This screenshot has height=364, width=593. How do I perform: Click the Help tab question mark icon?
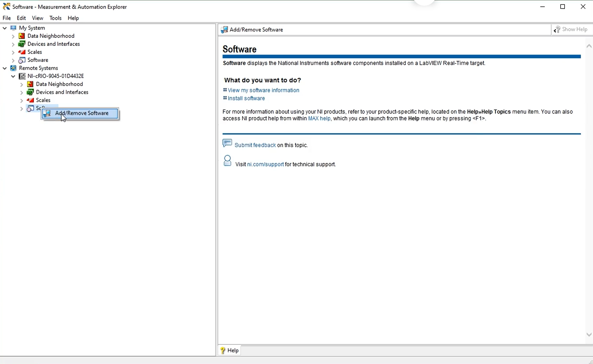[223, 350]
